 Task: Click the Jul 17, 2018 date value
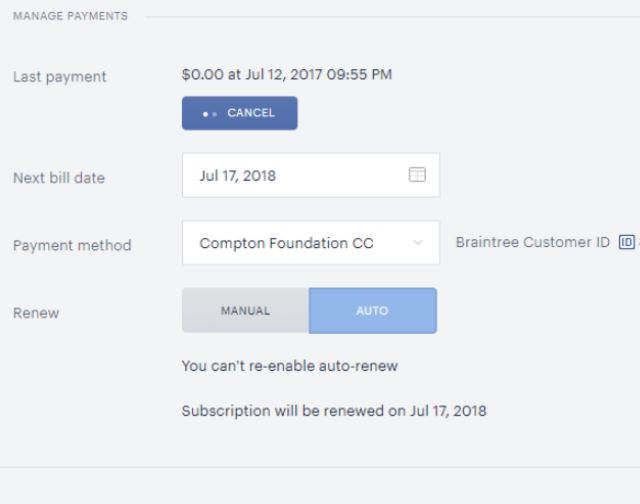tap(238, 176)
